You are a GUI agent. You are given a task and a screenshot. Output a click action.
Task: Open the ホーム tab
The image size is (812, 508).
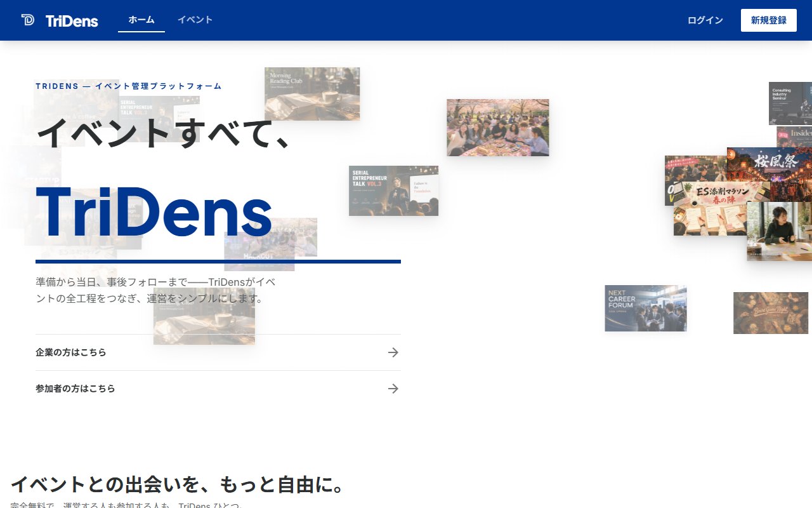141,20
